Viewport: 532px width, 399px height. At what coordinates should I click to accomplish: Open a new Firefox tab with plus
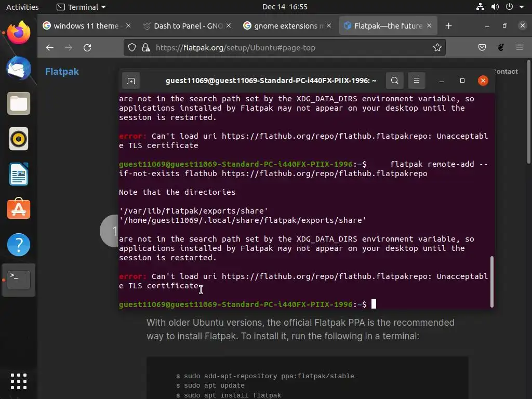tap(448, 26)
